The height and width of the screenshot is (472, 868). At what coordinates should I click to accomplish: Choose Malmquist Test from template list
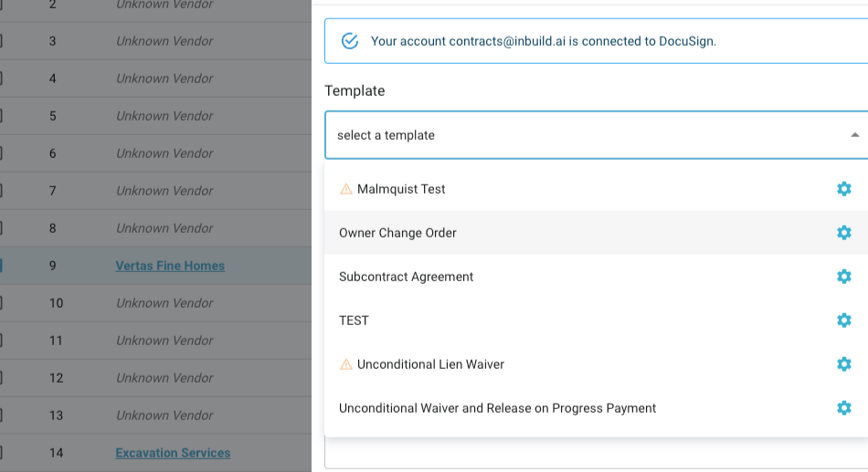401,189
